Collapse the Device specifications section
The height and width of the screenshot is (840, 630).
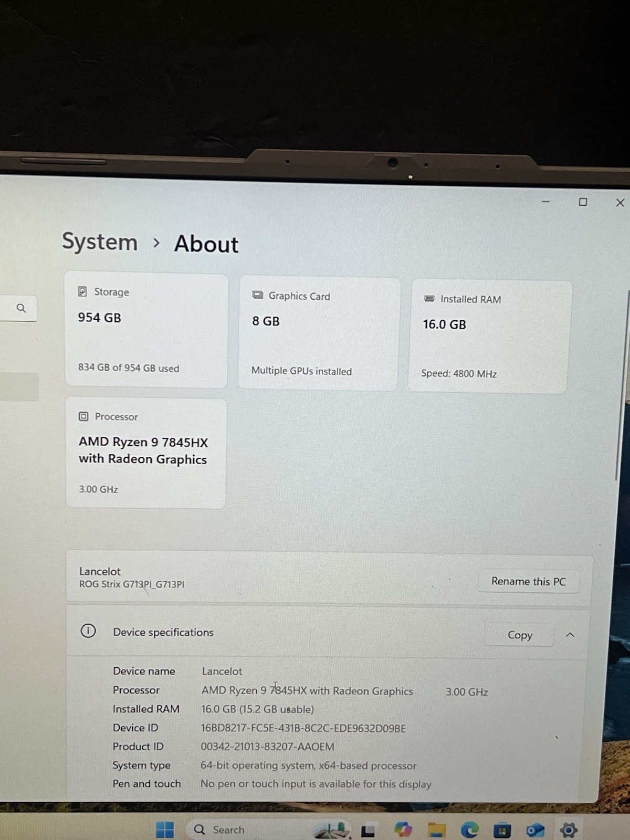(570, 635)
